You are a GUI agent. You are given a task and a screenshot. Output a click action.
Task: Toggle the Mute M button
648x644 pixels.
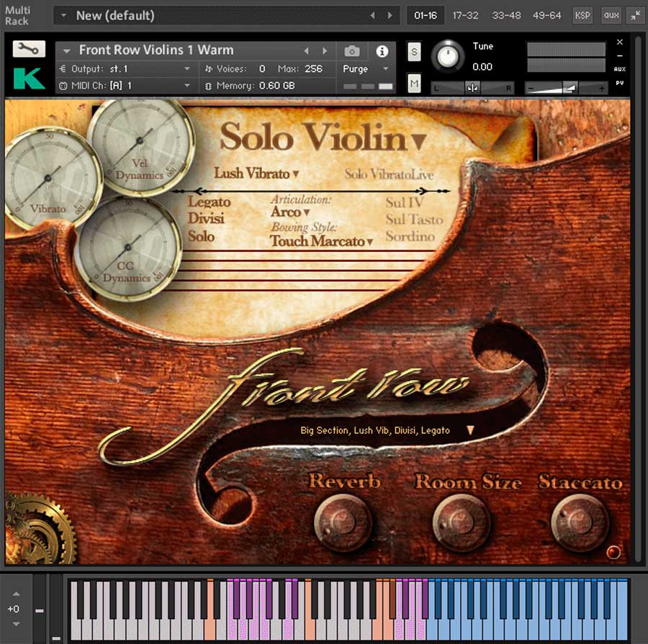[x=414, y=83]
